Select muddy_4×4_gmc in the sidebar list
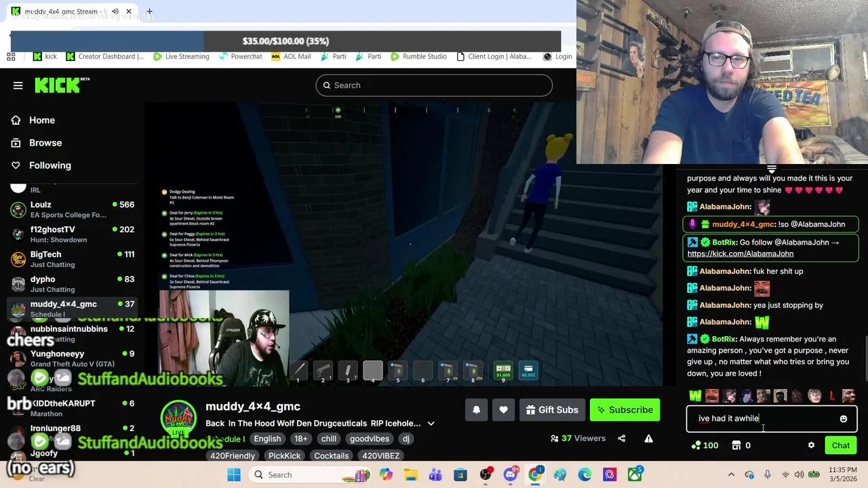Screen dimensions: 868x488 click(x=72, y=308)
